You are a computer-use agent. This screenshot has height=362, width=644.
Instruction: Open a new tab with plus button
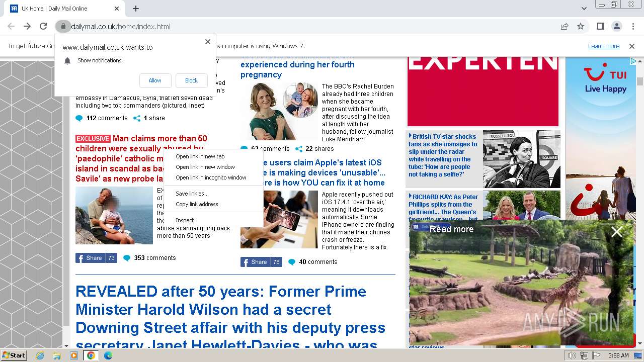pos(136,9)
